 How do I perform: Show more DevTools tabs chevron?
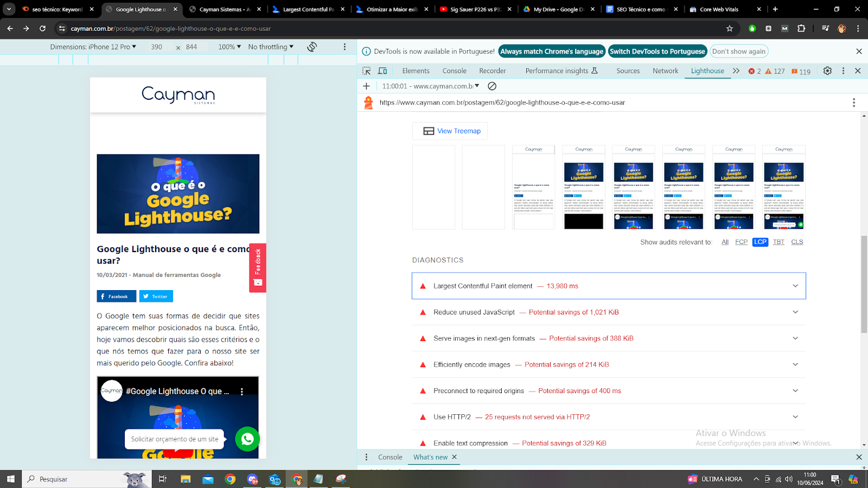pos(736,71)
